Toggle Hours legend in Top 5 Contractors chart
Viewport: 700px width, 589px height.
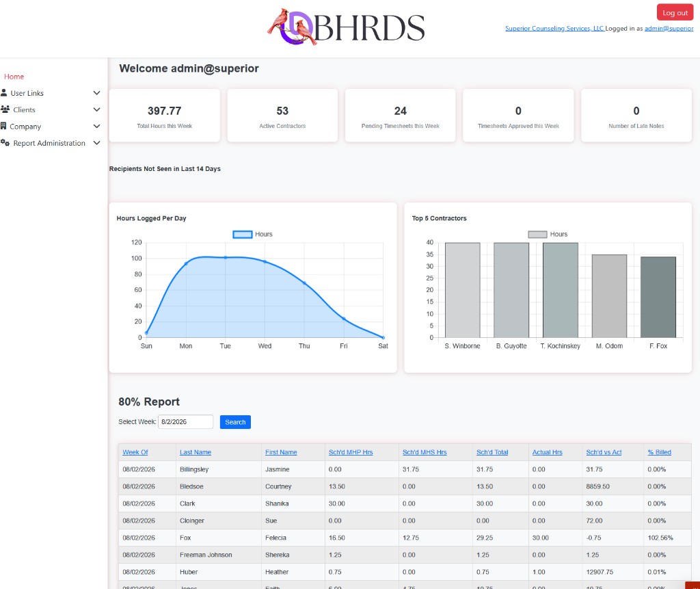pyautogui.click(x=548, y=234)
